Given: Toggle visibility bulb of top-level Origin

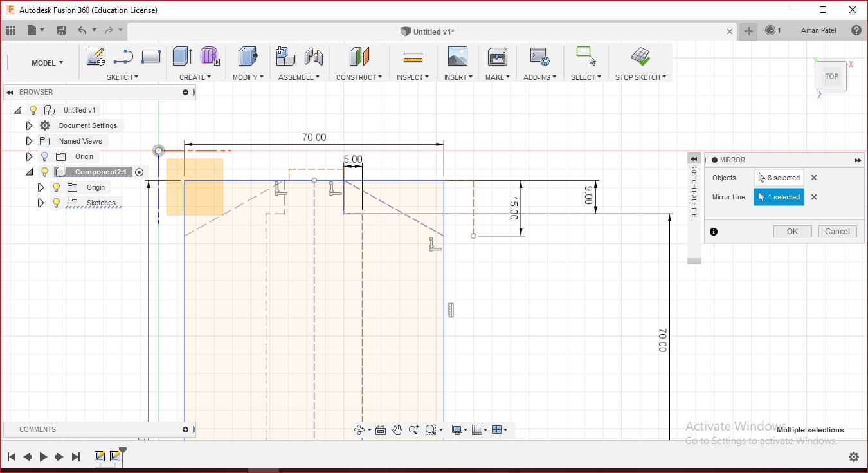Looking at the screenshot, I should point(44,156).
